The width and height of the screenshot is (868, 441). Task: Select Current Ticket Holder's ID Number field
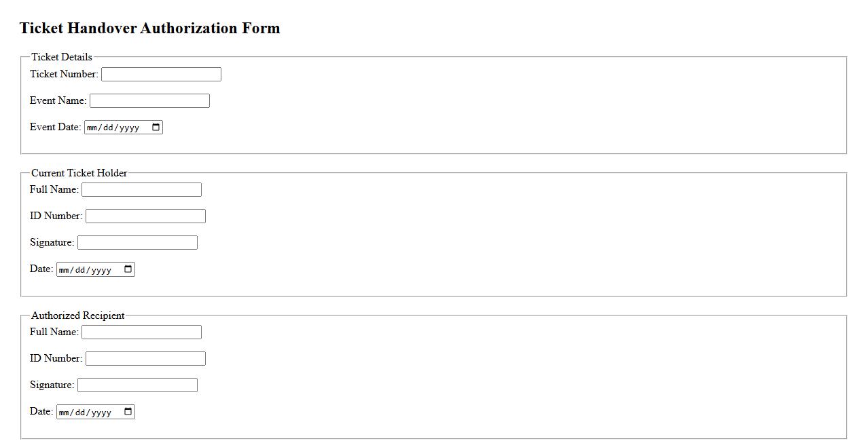click(145, 216)
